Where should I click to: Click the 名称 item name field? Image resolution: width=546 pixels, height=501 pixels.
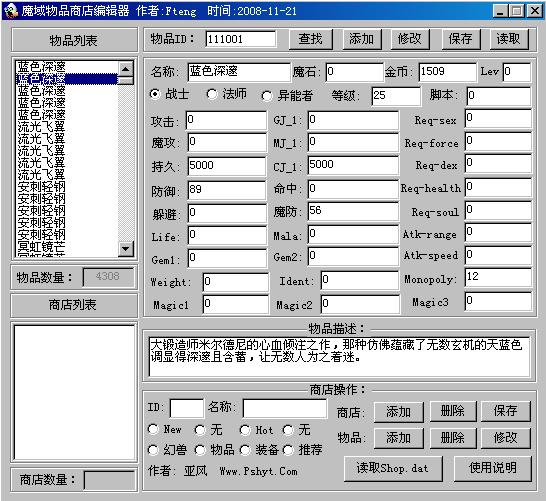(x=239, y=72)
